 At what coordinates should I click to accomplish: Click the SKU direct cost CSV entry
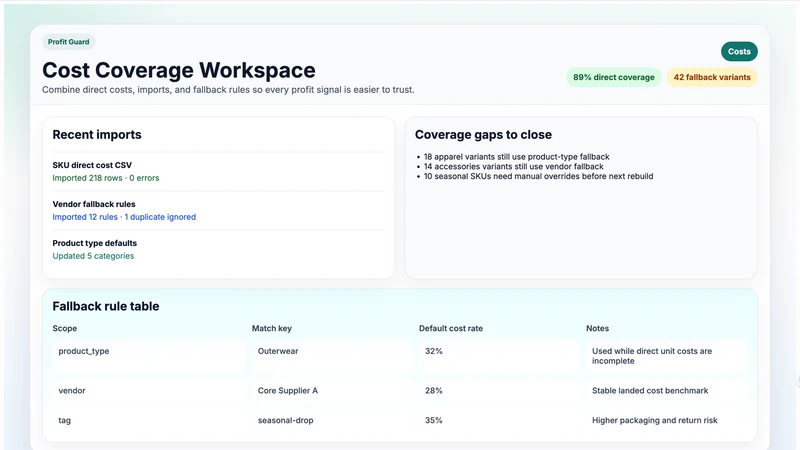click(x=92, y=165)
